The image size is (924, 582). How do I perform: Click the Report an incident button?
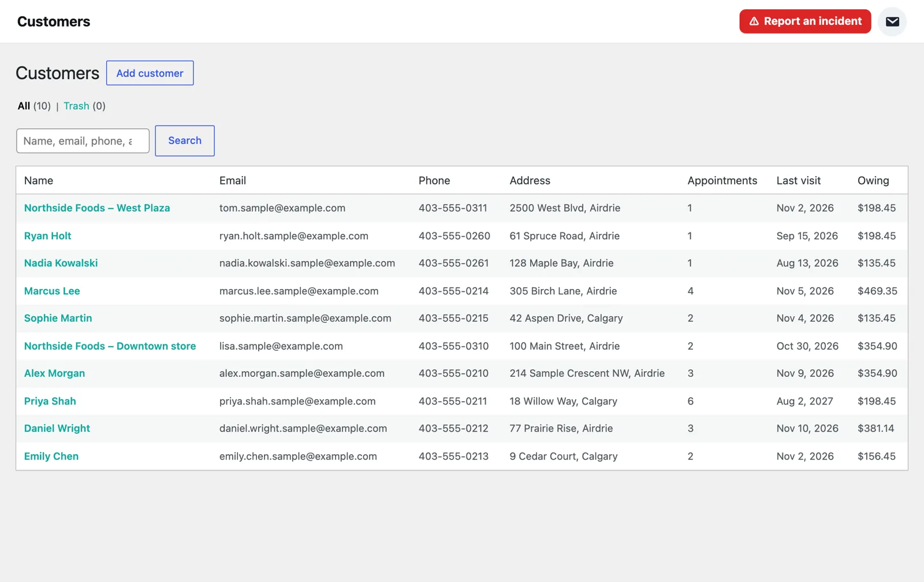805,21
